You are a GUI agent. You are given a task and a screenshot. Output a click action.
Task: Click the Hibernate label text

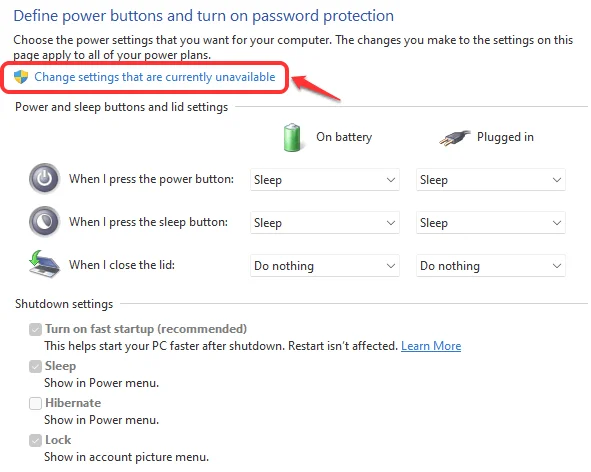(73, 403)
